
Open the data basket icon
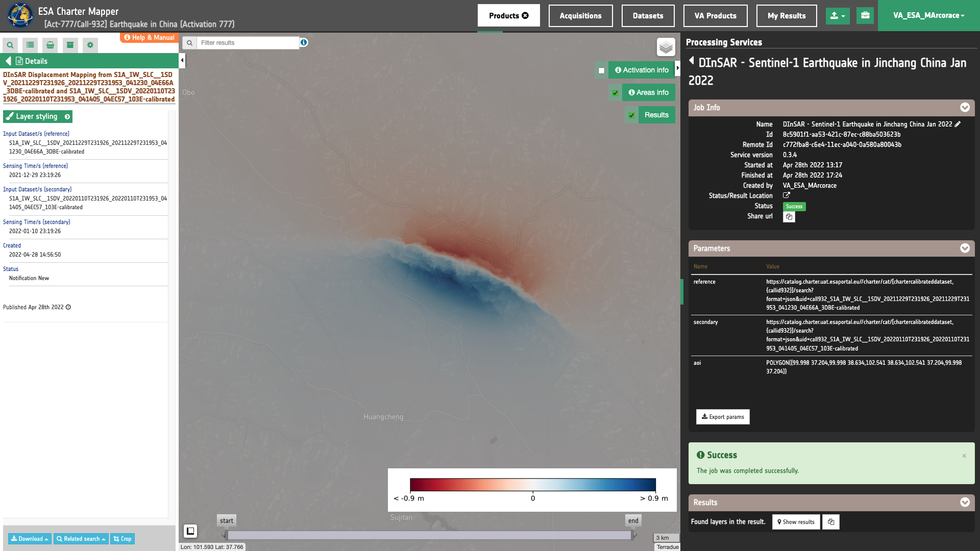[x=50, y=45]
